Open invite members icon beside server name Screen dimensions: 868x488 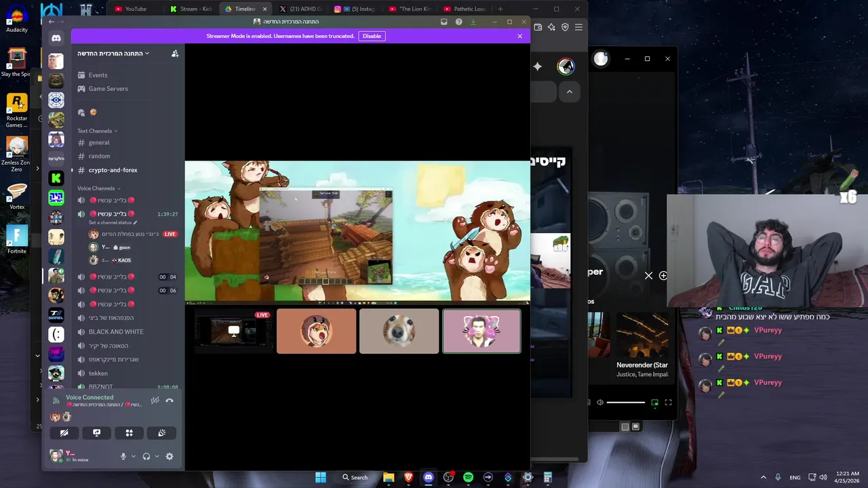click(175, 54)
